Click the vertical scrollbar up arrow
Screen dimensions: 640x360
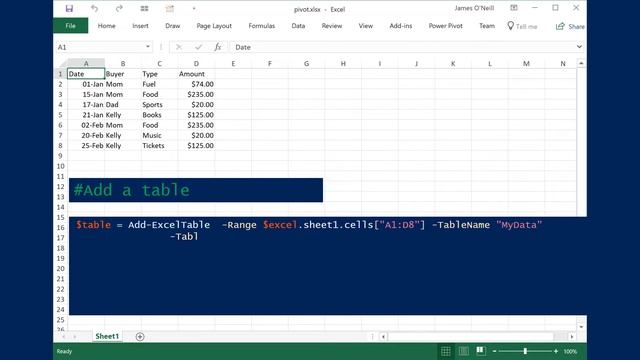(581, 63)
